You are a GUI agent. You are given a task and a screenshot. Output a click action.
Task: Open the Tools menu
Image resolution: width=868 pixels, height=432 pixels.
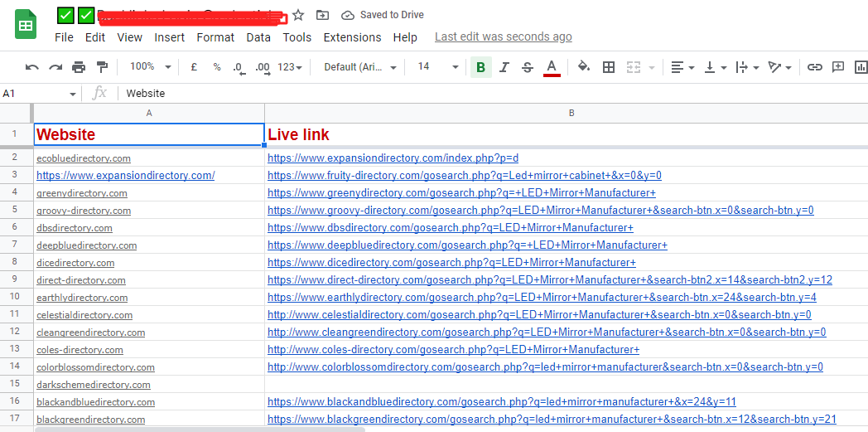(x=297, y=37)
